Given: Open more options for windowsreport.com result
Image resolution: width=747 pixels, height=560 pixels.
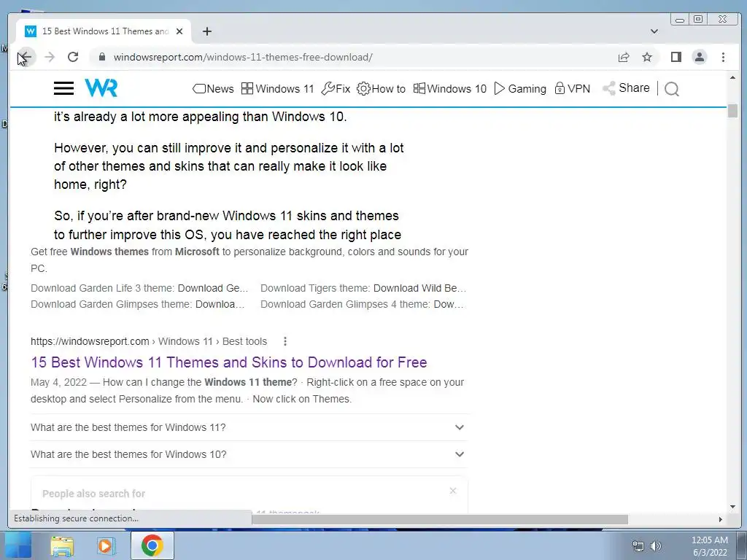Looking at the screenshot, I should pos(285,341).
